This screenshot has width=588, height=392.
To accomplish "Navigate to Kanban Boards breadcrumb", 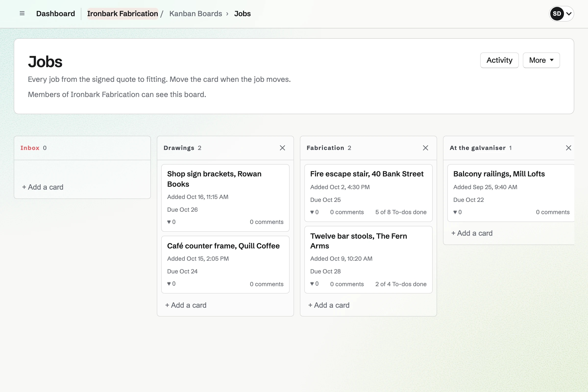I will [x=196, y=13].
